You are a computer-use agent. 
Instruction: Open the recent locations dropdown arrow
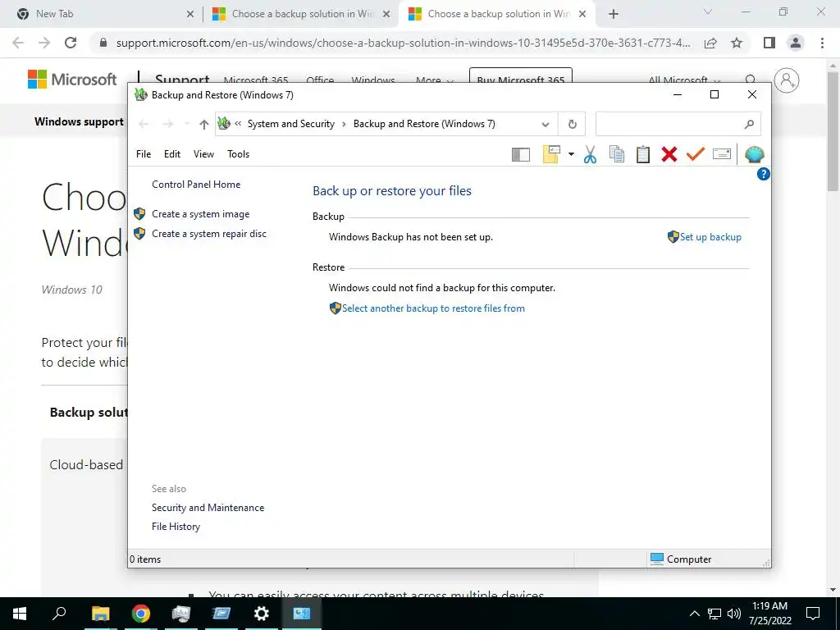click(x=186, y=125)
